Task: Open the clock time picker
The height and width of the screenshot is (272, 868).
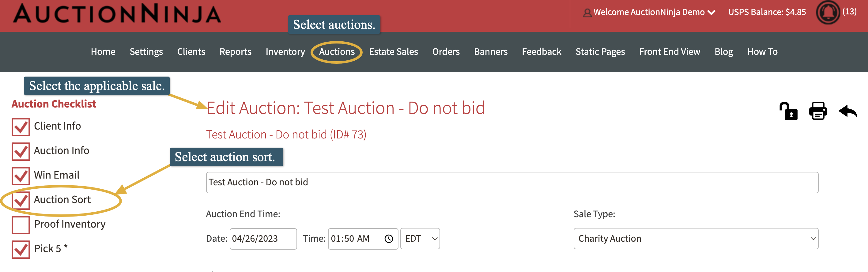Action: [389, 239]
